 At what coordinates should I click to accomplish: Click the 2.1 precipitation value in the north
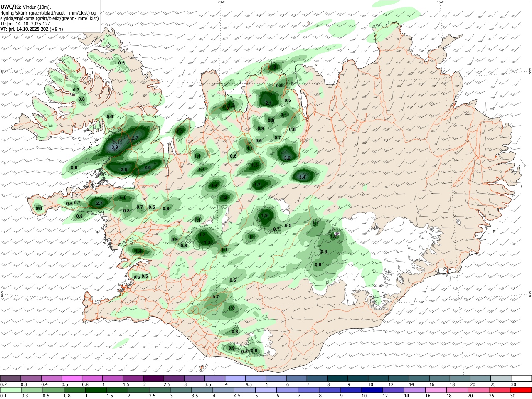[268, 103]
